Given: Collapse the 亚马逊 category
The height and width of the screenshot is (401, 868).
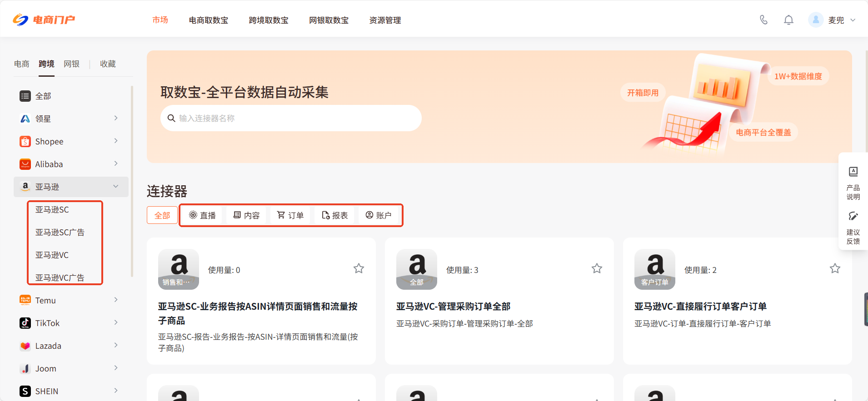Looking at the screenshot, I should pyautogui.click(x=116, y=186).
